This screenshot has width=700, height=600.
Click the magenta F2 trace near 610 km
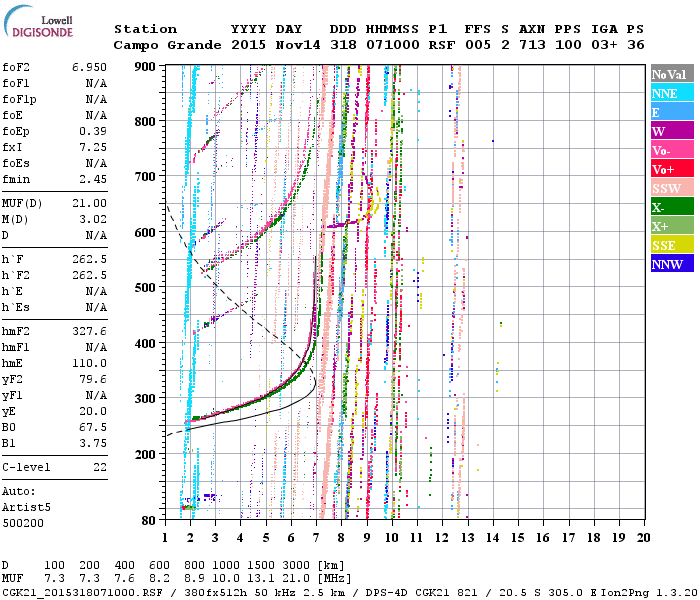[x=342, y=225]
